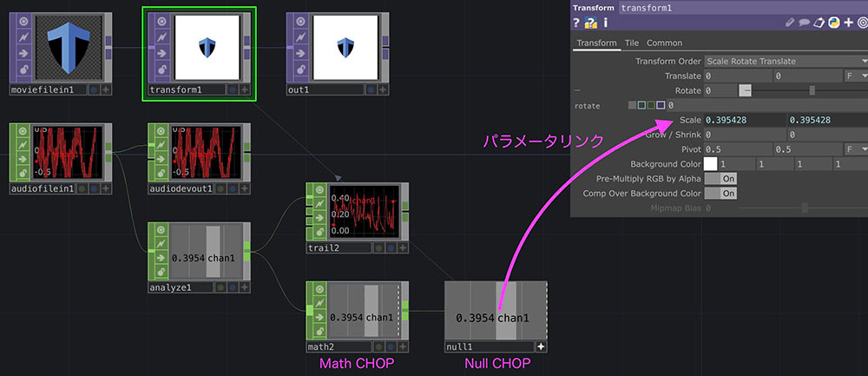Screen dimensions: 868x376
Task: Toggle viewer active on math2 node
Action: (319, 289)
